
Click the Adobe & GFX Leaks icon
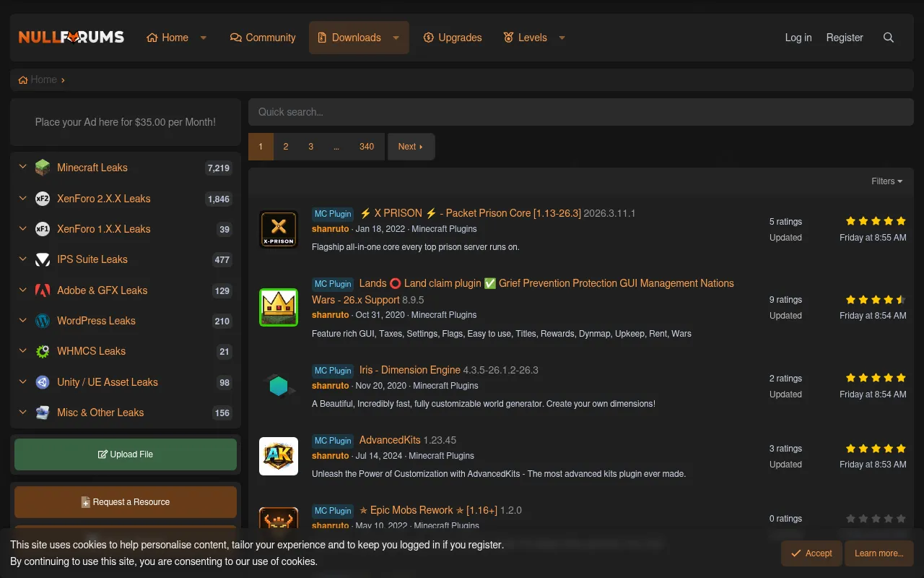(43, 290)
